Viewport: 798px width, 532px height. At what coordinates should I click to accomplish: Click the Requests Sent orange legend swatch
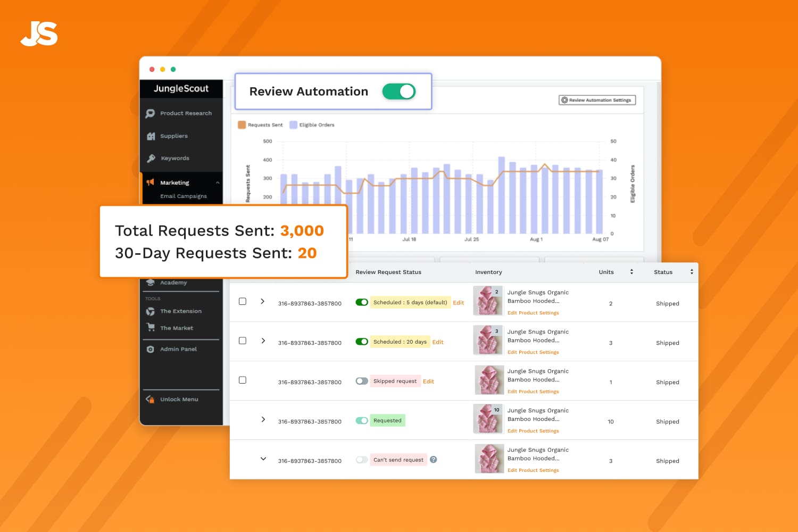pos(242,125)
